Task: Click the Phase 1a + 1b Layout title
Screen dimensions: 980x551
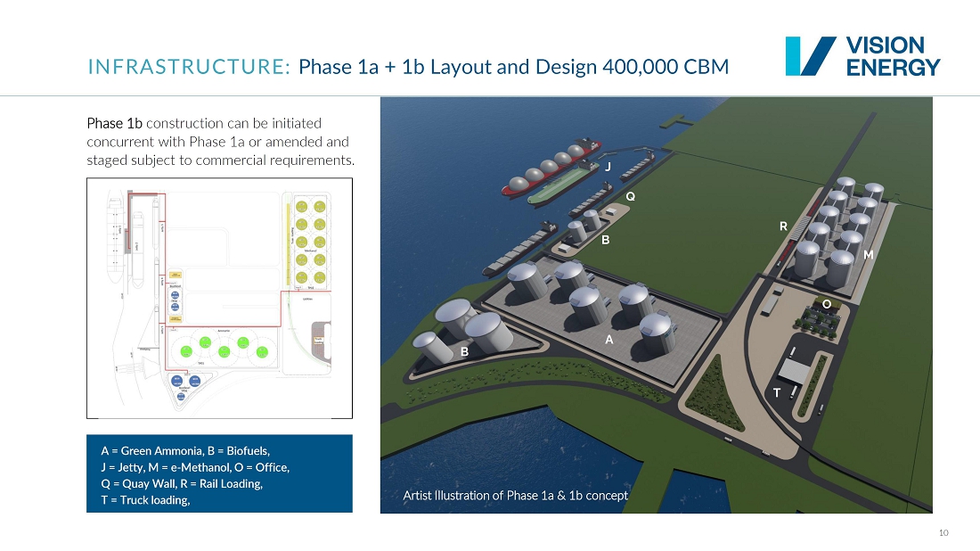Action: 513,67
